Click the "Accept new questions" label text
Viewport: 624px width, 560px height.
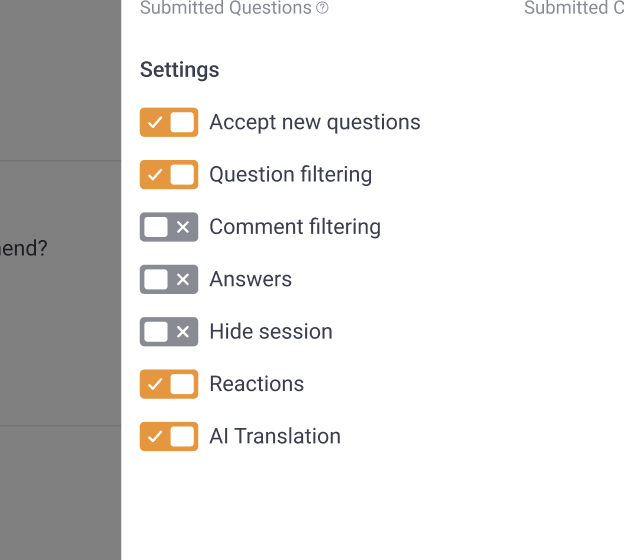click(x=314, y=123)
